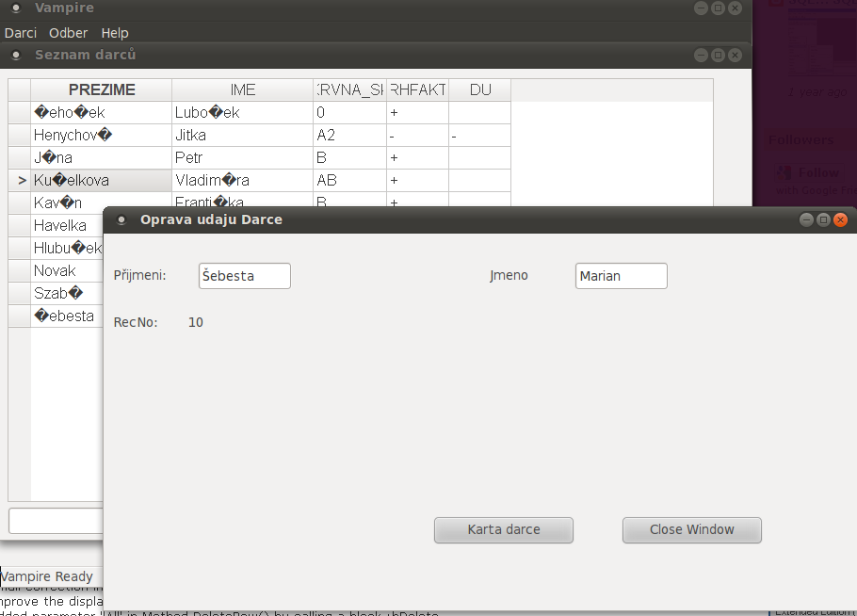Click the A2 blood group cell

coord(349,135)
